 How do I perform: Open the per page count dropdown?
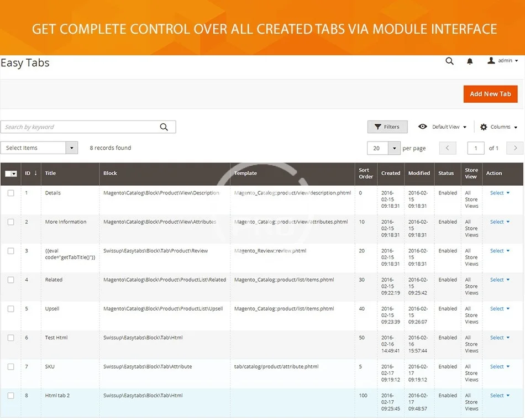[x=393, y=148]
